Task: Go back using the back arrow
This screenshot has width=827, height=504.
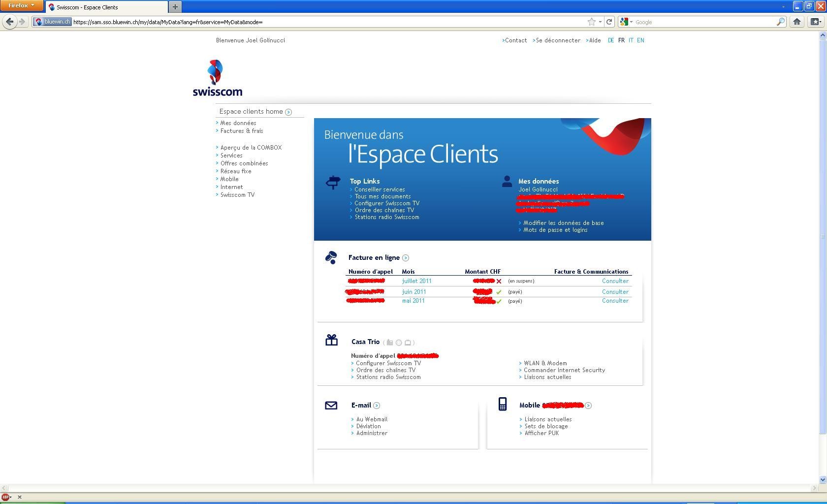Action: [9, 22]
